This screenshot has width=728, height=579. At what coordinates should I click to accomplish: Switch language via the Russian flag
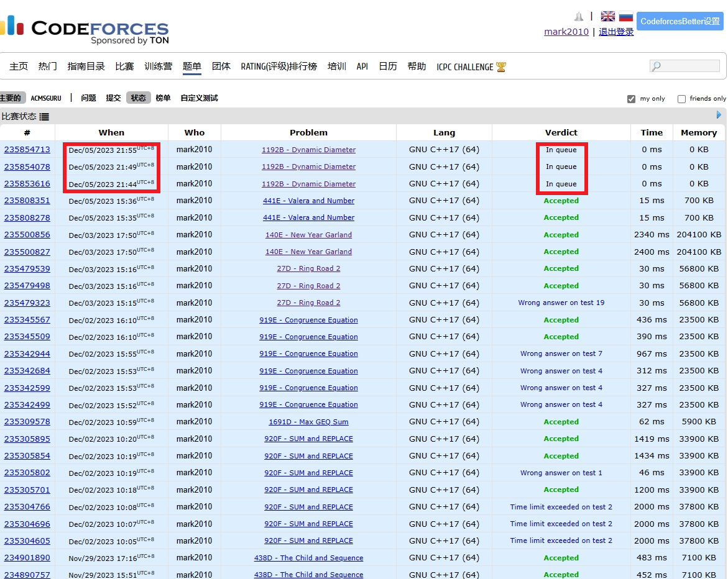tap(625, 17)
